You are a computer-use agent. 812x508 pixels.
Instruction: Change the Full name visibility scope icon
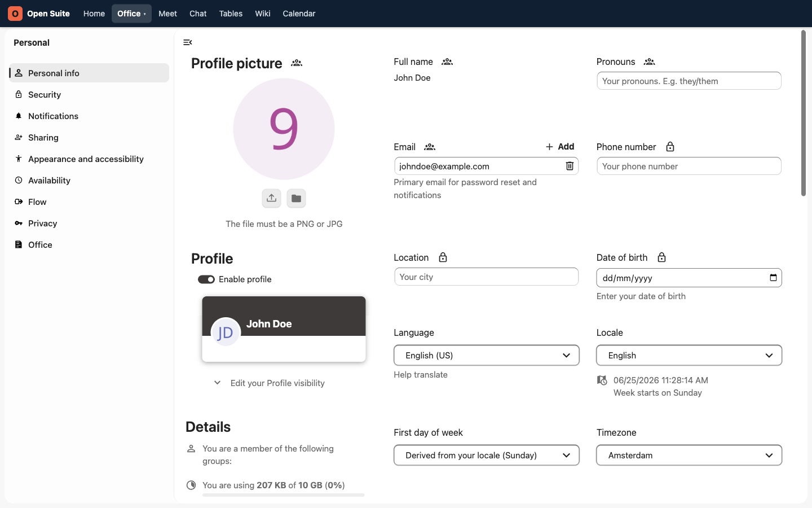click(x=447, y=62)
